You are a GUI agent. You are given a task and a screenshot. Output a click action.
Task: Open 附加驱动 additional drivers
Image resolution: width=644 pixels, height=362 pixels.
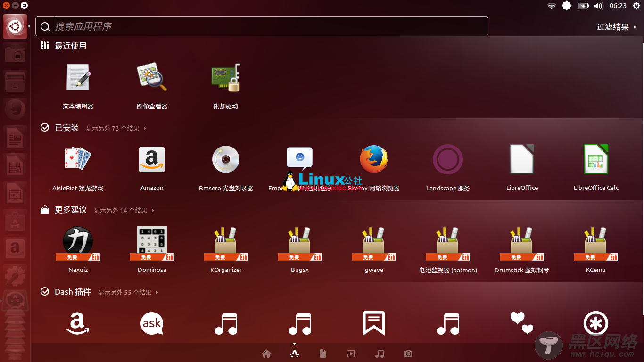click(226, 78)
